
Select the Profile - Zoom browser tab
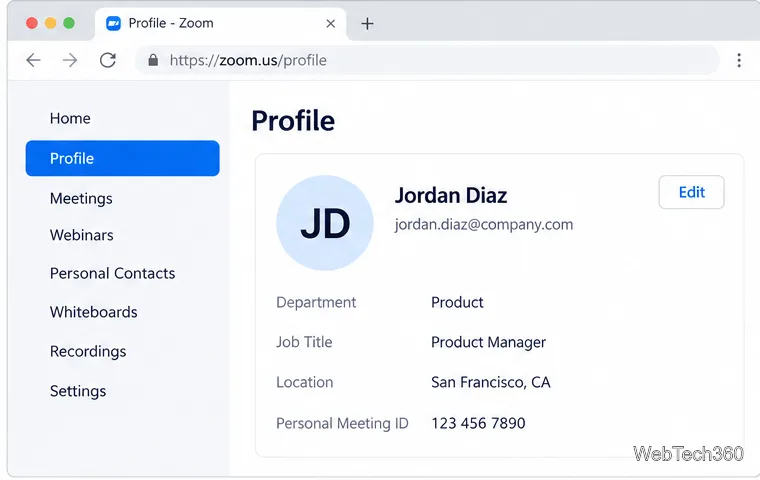pyautogui.click(x=221, y=24)
